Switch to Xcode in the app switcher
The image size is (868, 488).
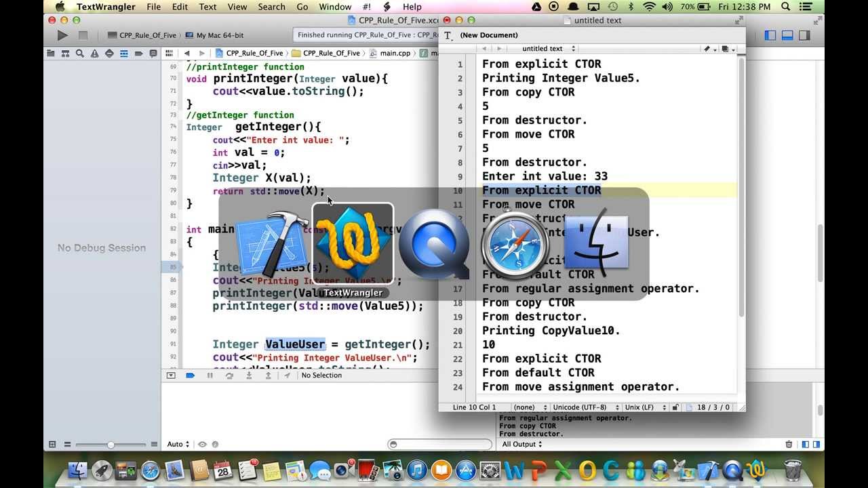pos(271,244)
